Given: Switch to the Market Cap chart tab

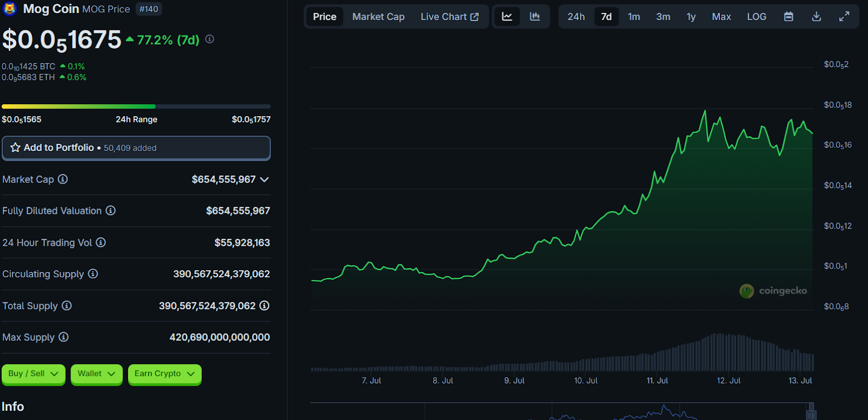Looking at the screenshot, I should point(379,17).
